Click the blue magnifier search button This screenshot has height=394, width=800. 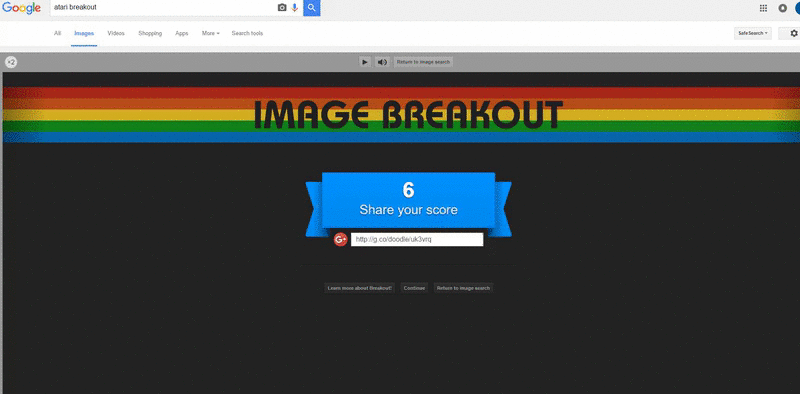click(x=312, y=8)
